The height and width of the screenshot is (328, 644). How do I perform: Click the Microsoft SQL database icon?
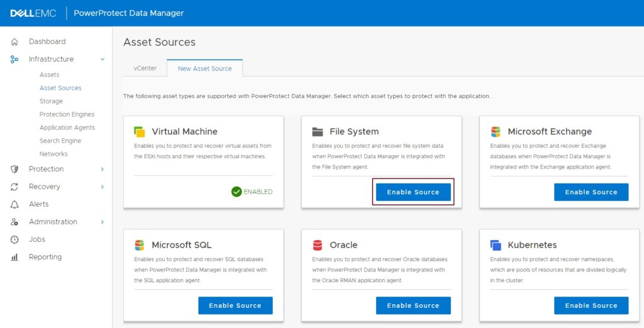tap(140, 245)
